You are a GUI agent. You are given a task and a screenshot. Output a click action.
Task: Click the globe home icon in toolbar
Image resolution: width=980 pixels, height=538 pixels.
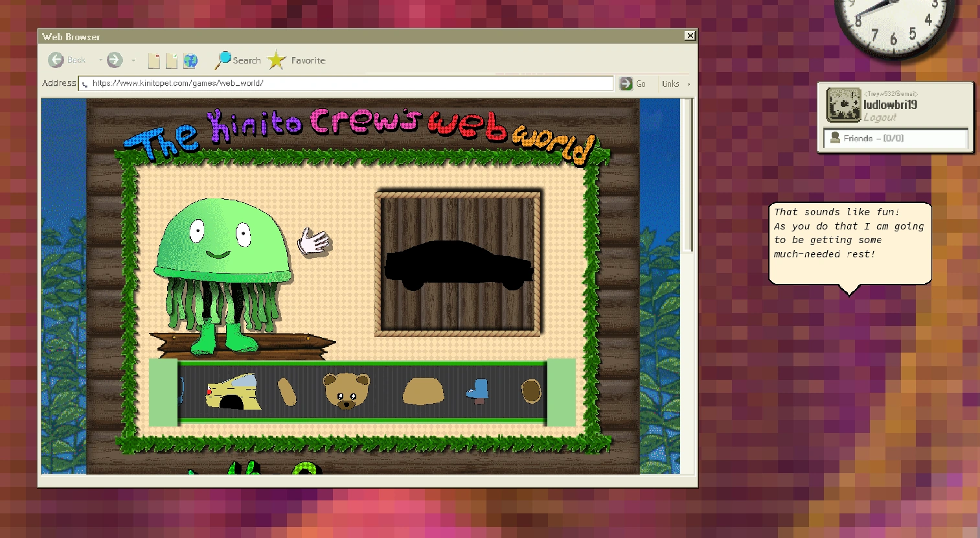[190, 60]
